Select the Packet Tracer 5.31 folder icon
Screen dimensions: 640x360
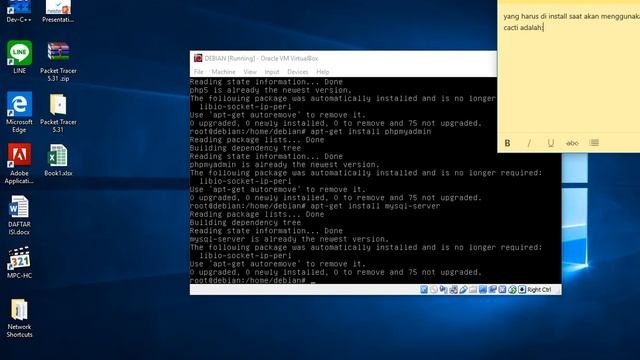pyautogui.click(x=58, y=113)
